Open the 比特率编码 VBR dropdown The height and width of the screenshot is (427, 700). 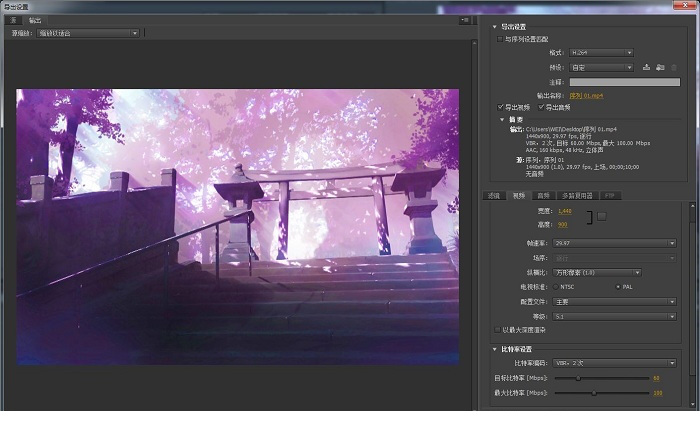pos(614,363)
